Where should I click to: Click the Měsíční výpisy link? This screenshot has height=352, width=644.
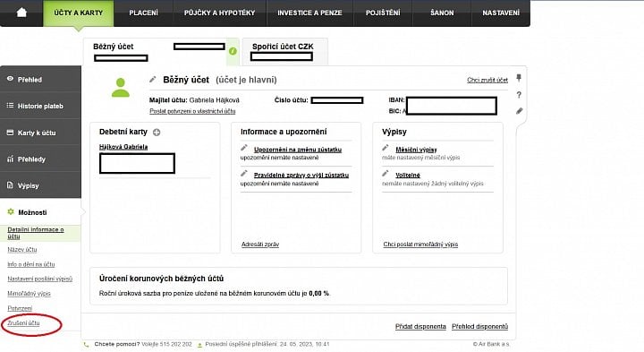tap(416, 150)
